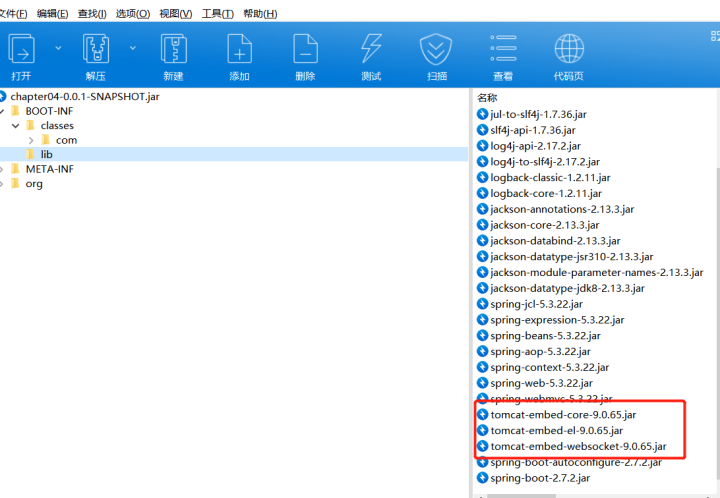Image resolution: width=720 pixels, height=498 pixels.
Task: Click the file list horizontal scrollbar
Action: pos(521,496)
